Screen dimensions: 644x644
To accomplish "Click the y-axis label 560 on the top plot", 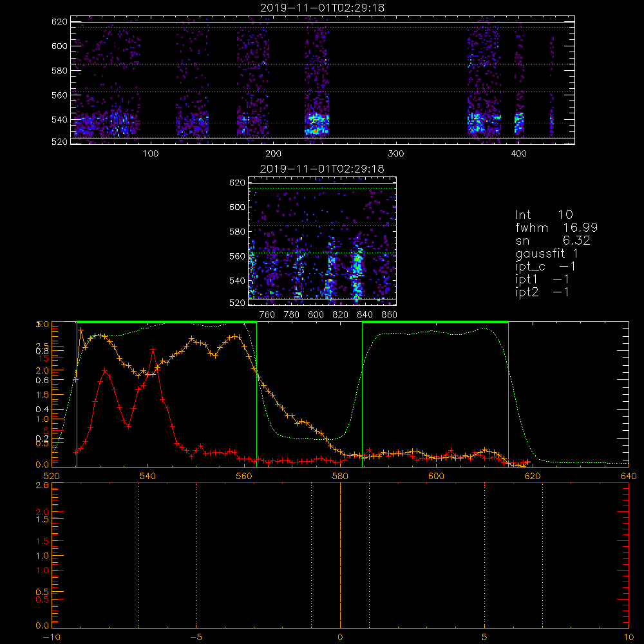I will tap(59, 95).
